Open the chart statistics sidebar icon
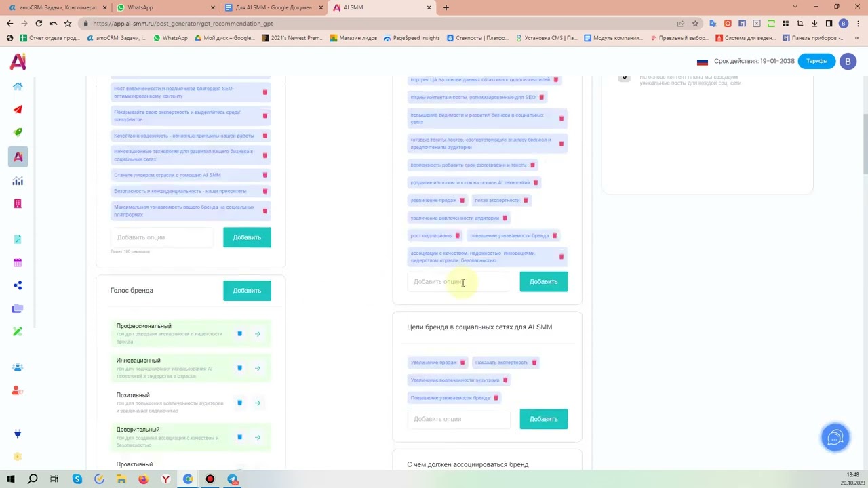The height and width of the screenshot is (488, 868). click(x=18, y=181)
